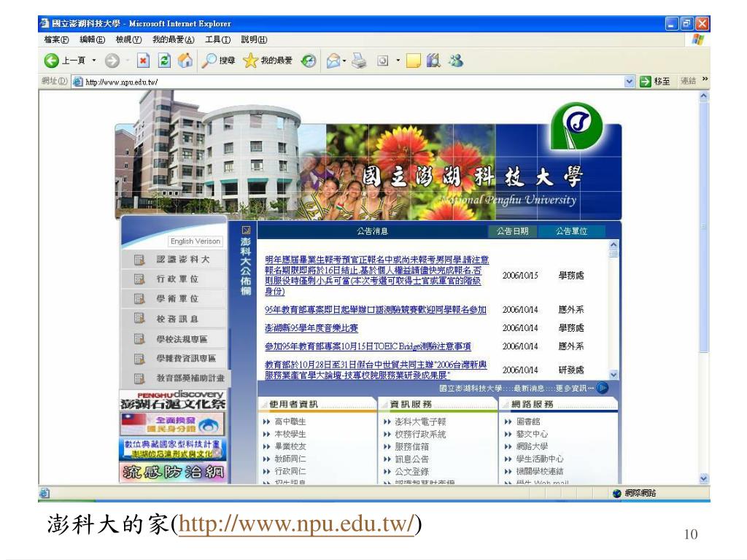
Task: Open the 流感防治網 banner
Action: (x=172, y=472)
